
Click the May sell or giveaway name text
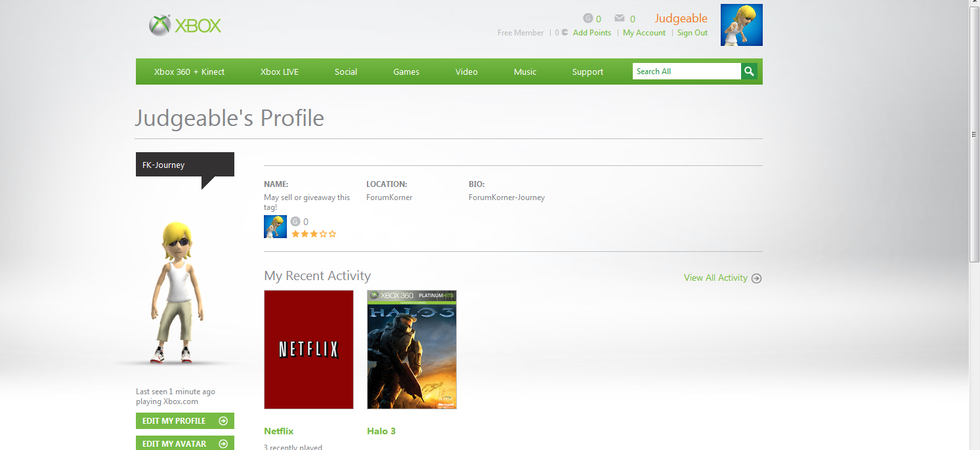point(307,202)
